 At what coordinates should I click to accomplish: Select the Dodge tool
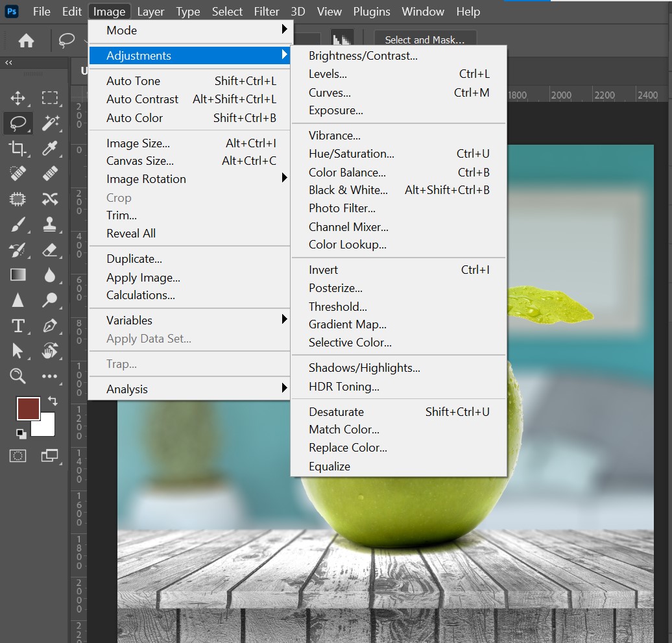50,300
